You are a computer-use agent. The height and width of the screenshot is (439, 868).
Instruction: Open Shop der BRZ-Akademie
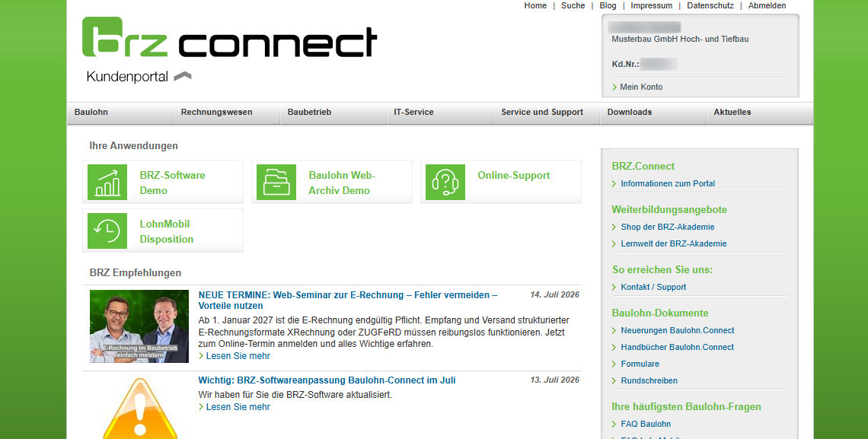[668, 227]
